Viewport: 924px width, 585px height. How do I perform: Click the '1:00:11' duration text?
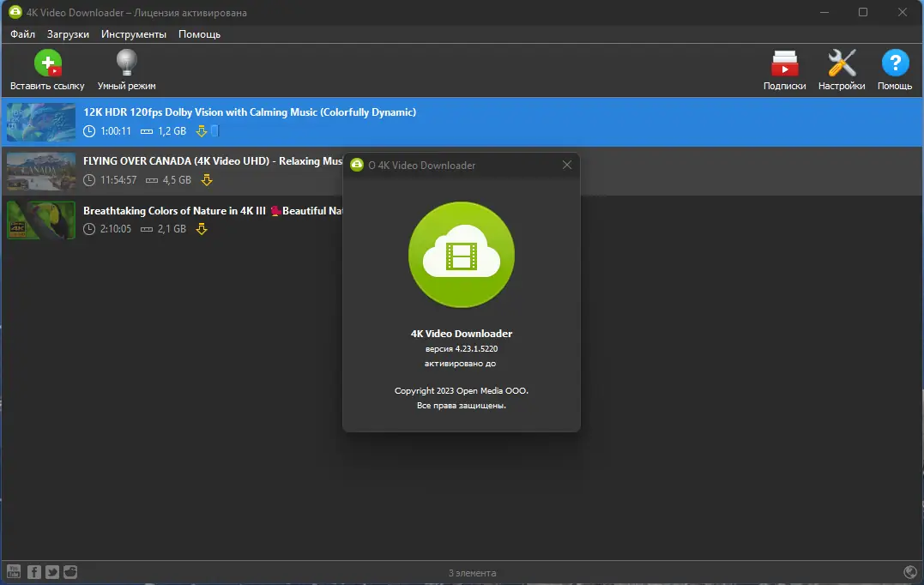(x=116, y=130)
